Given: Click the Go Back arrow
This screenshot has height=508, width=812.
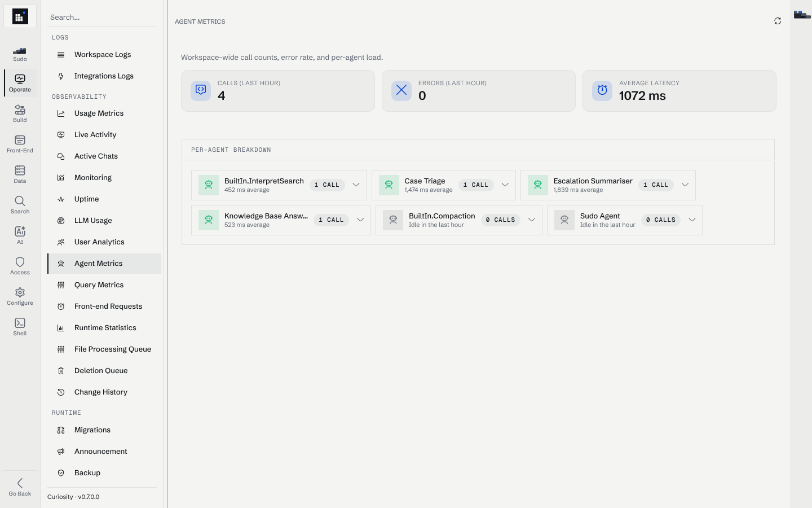Looking at the screenshot, I should pyautogui.click(x=20, y=487).
